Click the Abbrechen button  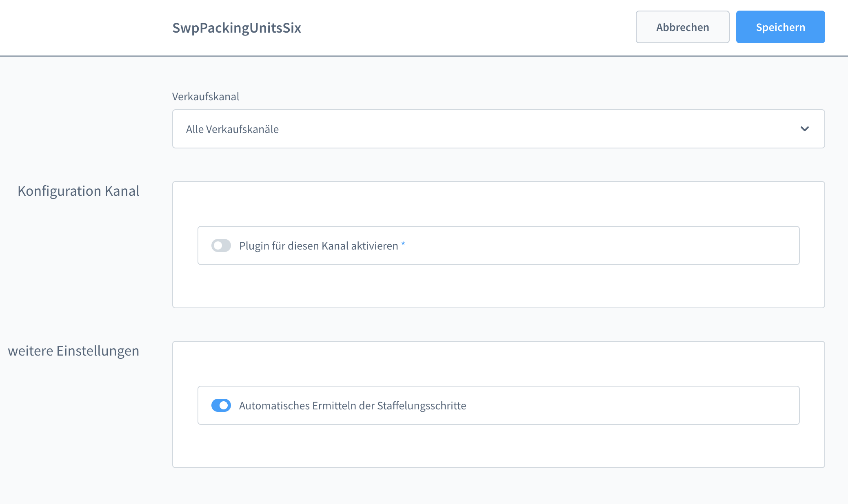(682, 27)
